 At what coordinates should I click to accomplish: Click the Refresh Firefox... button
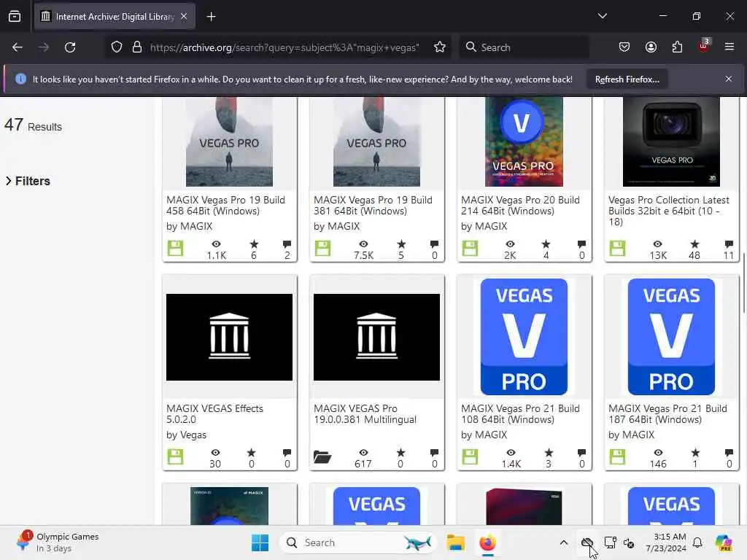pos(627,79)
